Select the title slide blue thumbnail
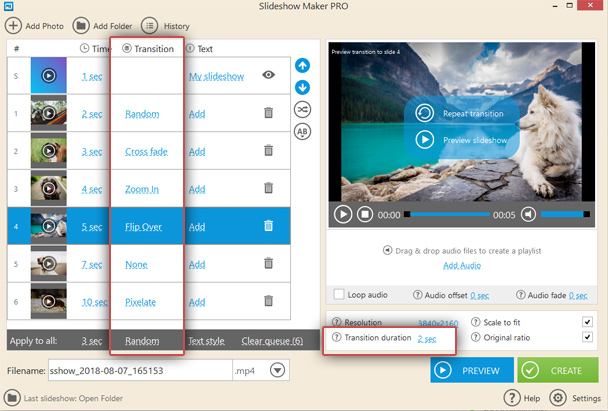 click(x=48, y=75)
